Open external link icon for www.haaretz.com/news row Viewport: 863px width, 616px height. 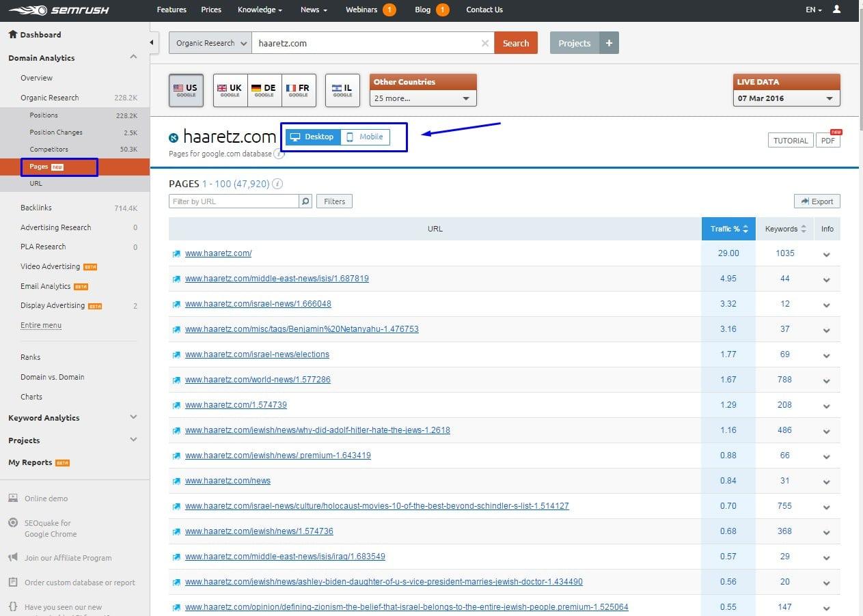coord(176,481)
